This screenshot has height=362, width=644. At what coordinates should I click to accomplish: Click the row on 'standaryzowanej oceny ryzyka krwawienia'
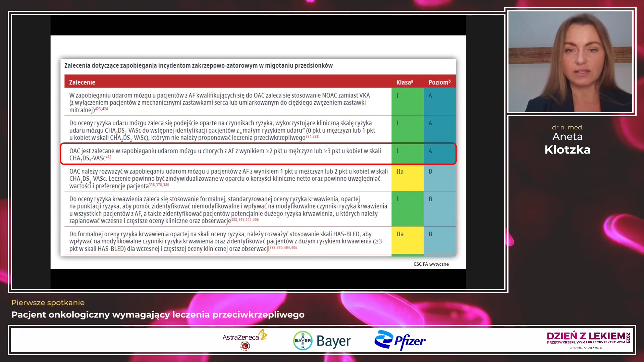228,210
